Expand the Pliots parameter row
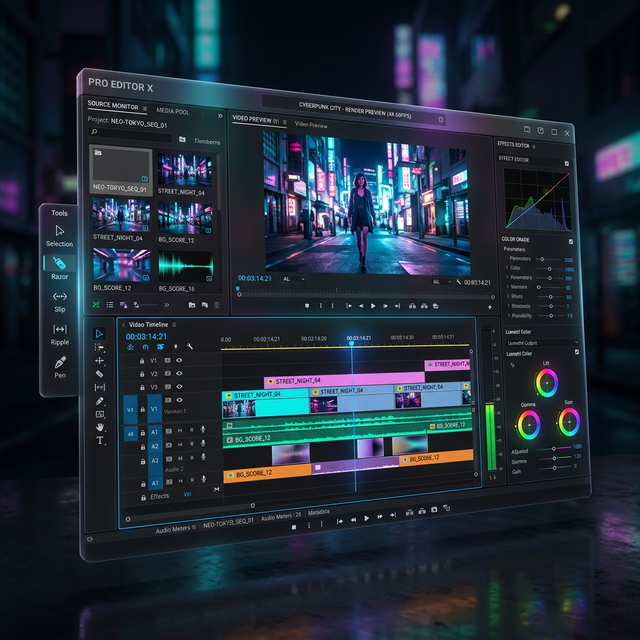 coord(508,296)
